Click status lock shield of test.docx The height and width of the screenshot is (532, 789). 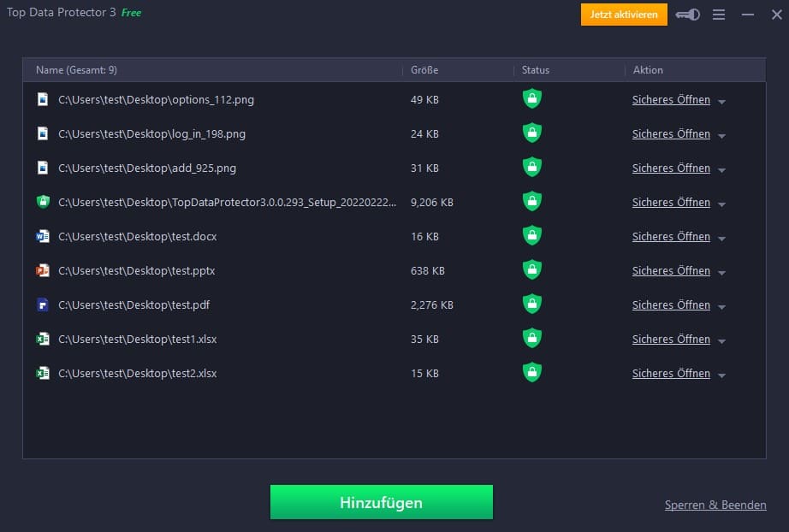tap(532, 235)
